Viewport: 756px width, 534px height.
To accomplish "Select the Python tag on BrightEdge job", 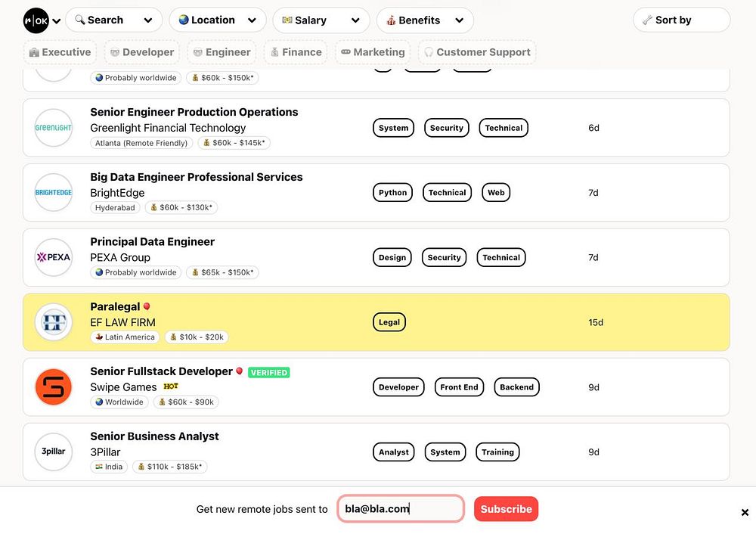I will [393, 193].
